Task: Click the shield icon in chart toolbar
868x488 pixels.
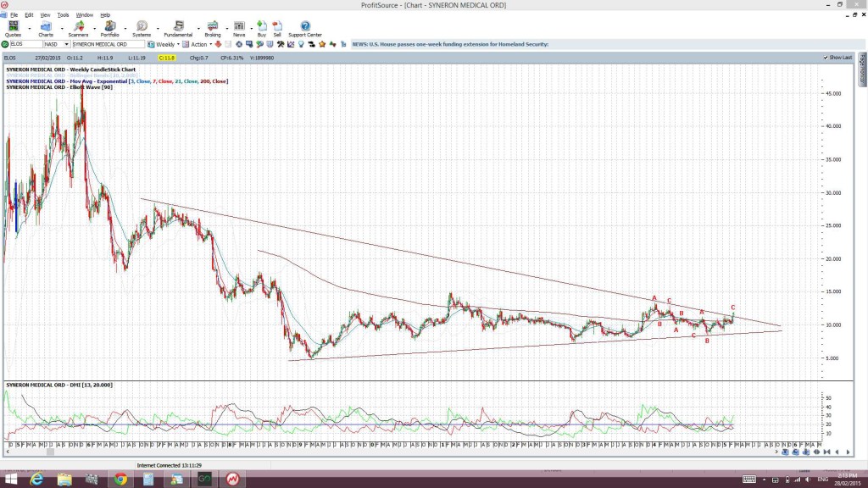Action: click(x=270, y=44)
